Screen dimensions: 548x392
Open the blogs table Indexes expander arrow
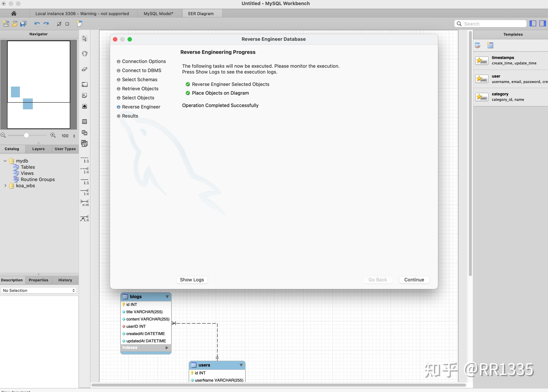tap(167, 348)
